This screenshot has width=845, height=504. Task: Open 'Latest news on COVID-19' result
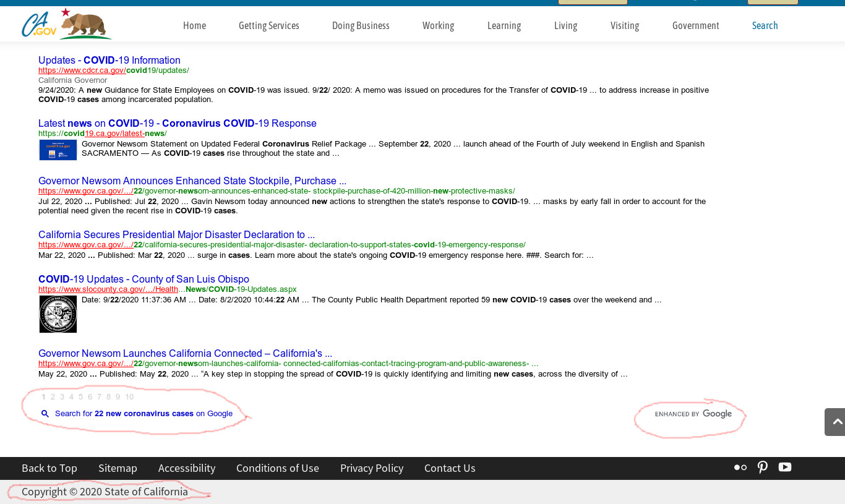point(178,123)
